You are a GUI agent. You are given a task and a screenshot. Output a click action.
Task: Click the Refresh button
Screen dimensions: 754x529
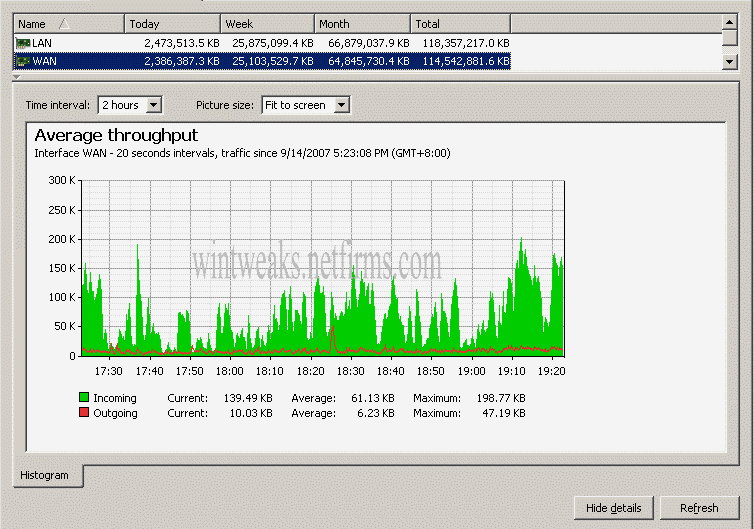click(699, 508)
